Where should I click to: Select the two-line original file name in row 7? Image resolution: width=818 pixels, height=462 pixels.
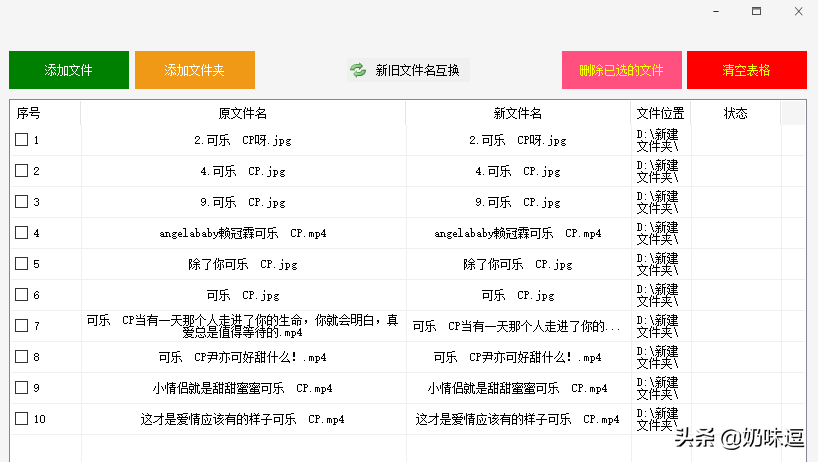pyautogui.click(x=243, y=326)
